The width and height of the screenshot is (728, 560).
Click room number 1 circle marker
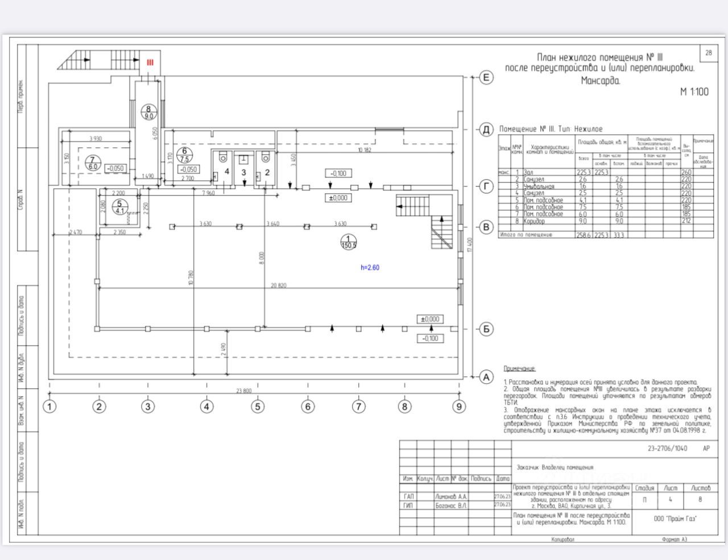[x=348, y=242]
